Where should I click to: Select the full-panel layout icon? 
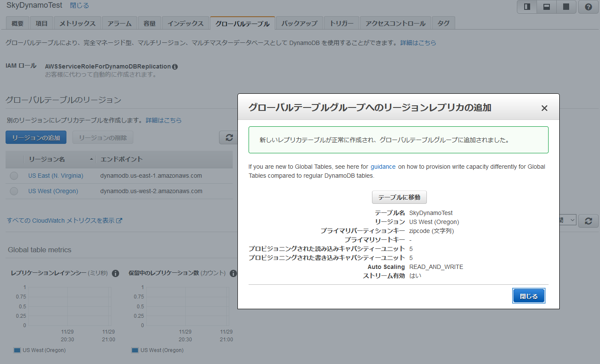click(x=566, y=7)
